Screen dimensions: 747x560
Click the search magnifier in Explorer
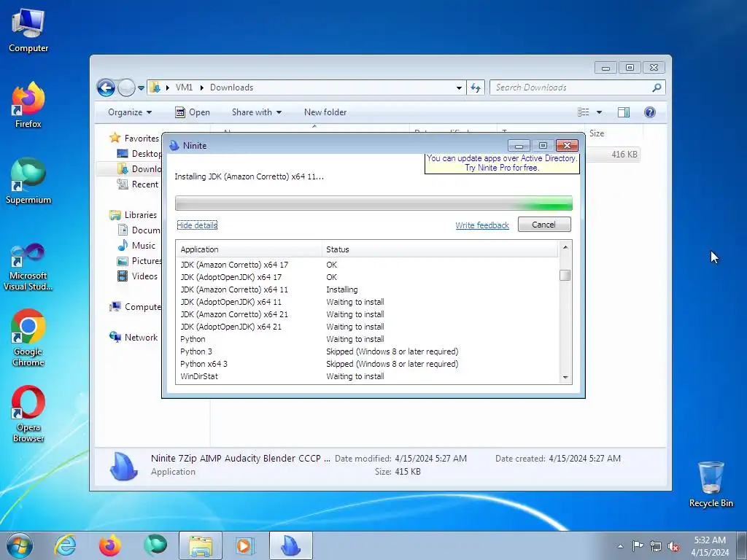657,87
